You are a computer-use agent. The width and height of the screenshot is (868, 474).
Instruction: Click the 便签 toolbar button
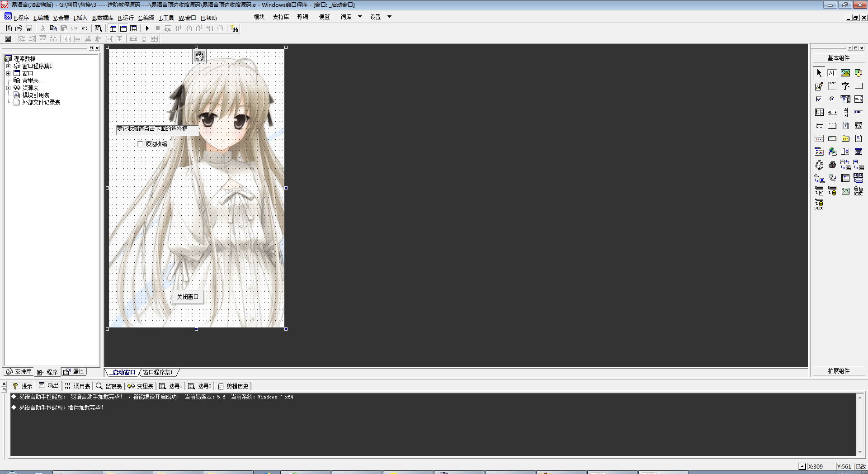(x=324, y=17)
